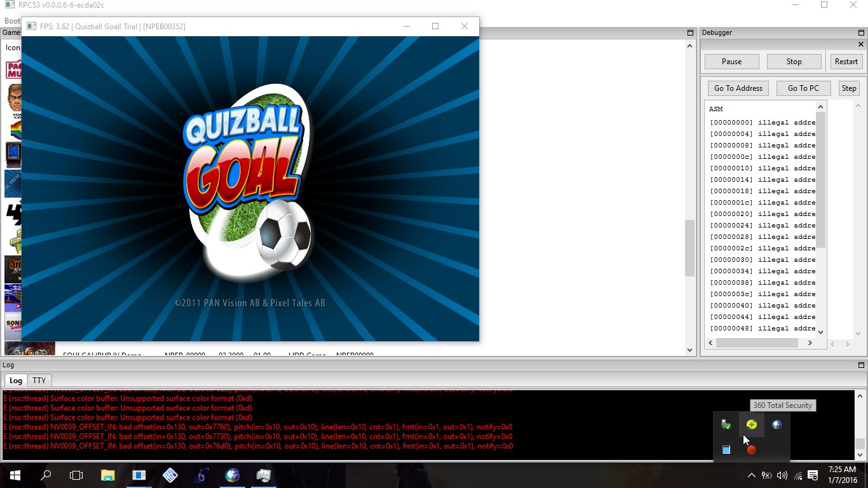Image resolution: width=868 pixels, height=488 pixels.
Task: Select the last NV0039_OFFSET_IN error log line
Action: tap(258, 446)
